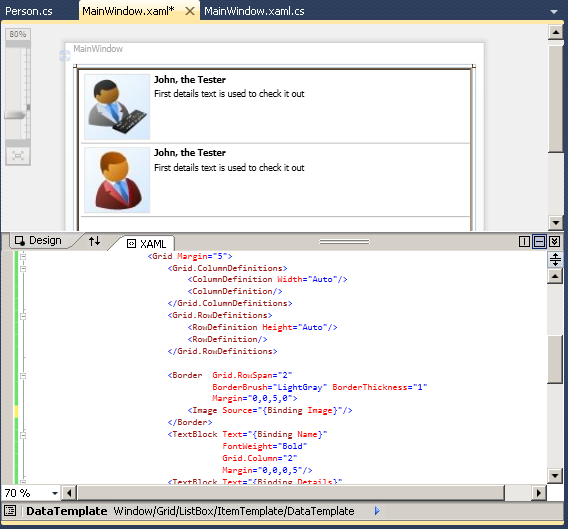Swap the Design and XAML panes
Screen dimensions: 568x529
[95, 241]
